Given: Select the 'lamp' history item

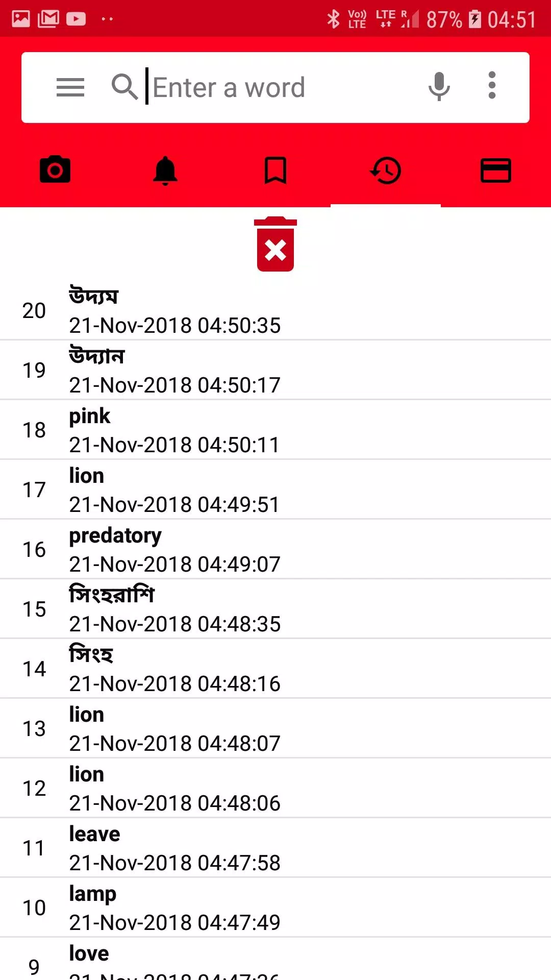Looking at the screenshot, I should coord(275,908).
